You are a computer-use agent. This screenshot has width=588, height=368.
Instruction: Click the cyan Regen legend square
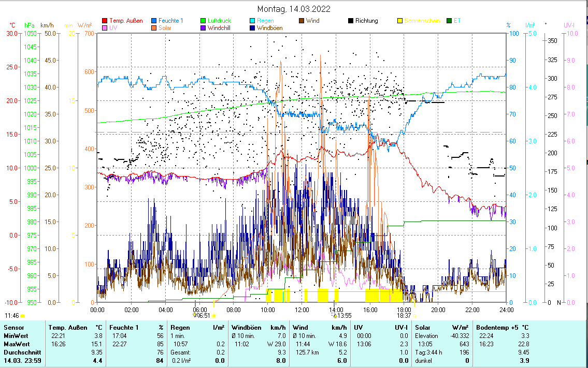[252, 21]
